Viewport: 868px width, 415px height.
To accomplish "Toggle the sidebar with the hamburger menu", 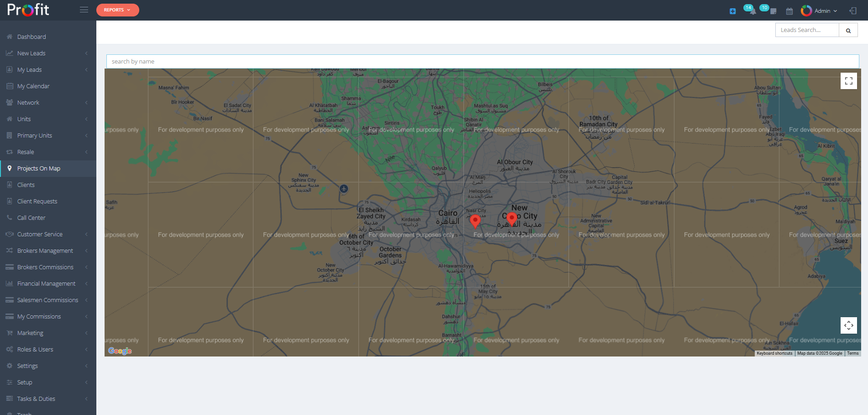I will [84, 9].
